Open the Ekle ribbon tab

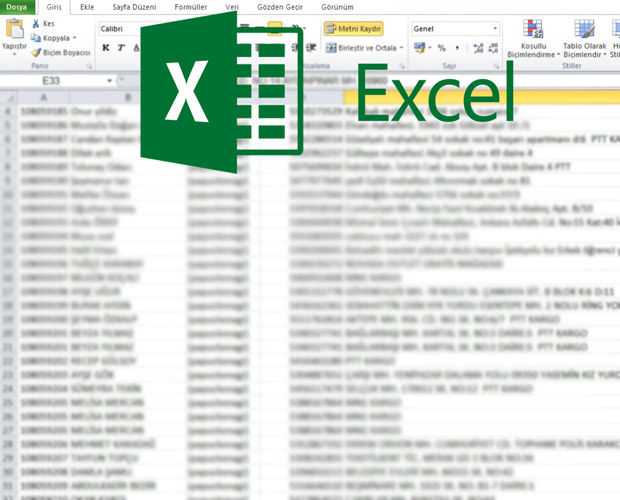click(x=87, y=6)
